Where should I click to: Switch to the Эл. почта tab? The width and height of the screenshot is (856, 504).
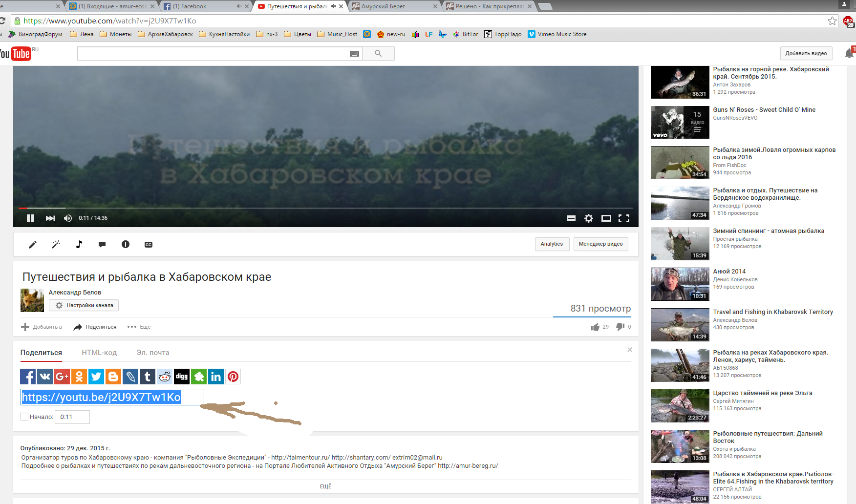[153, 353]
